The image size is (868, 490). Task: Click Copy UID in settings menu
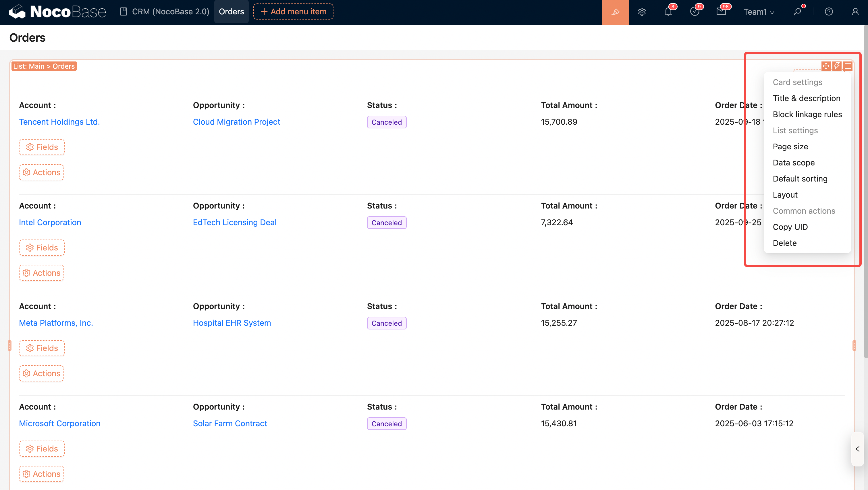click(x=790, y=227)
